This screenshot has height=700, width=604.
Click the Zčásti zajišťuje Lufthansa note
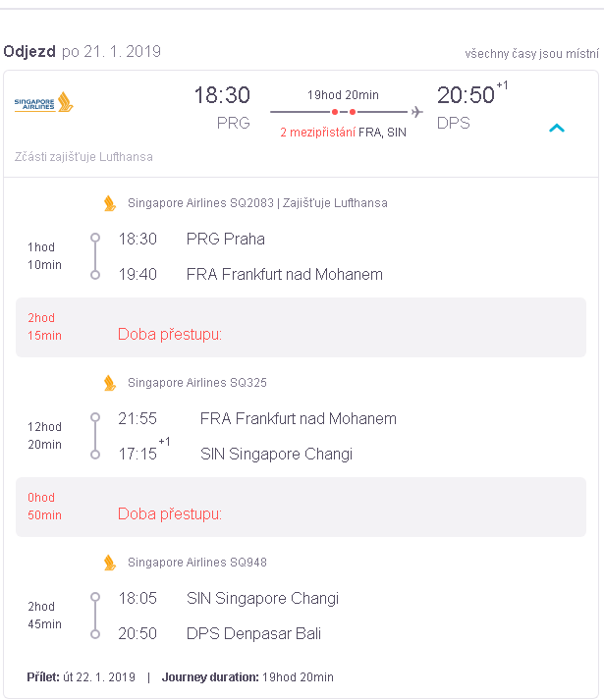[83, 157]
